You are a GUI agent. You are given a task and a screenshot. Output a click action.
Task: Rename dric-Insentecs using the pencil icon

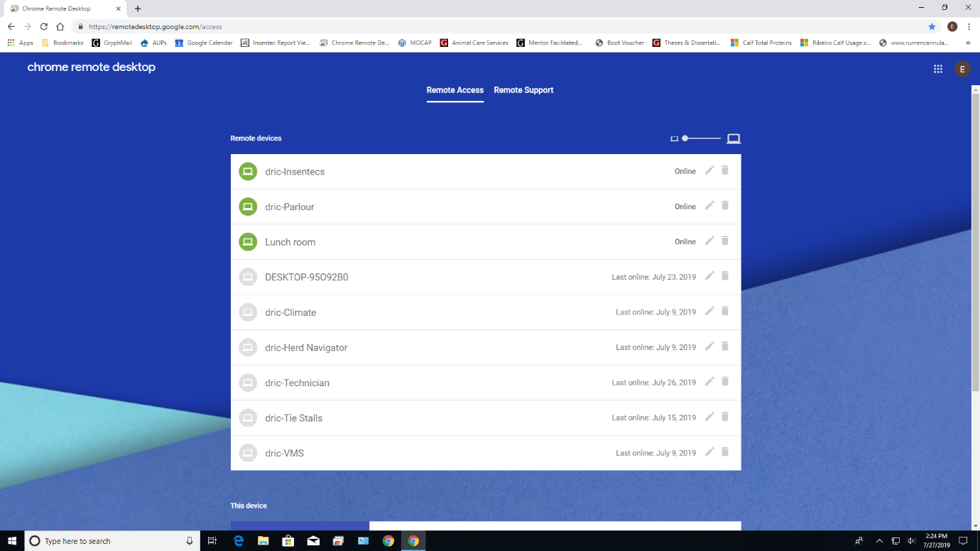click(709, 170)
